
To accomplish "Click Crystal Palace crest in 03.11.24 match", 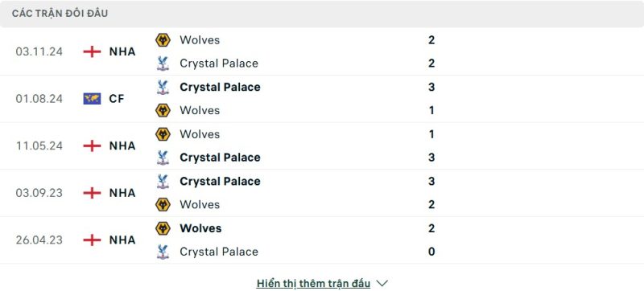I will coord(163,64).
